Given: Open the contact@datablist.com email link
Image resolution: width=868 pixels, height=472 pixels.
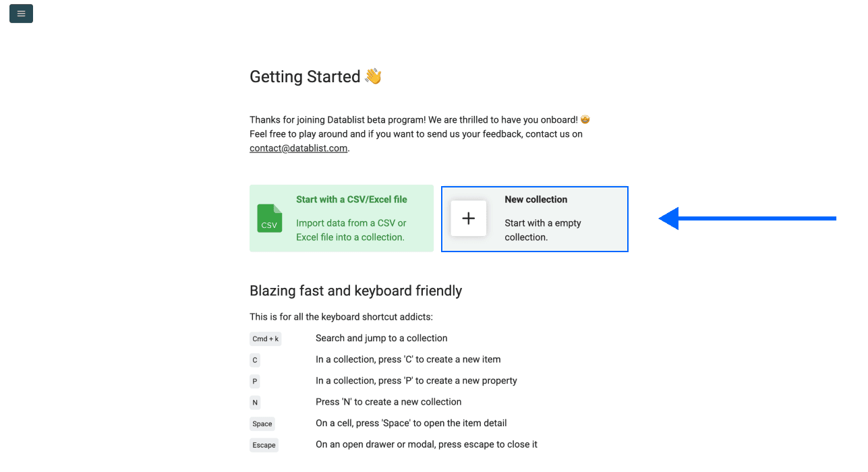Looking at the screenshot, I should (298, 148).
